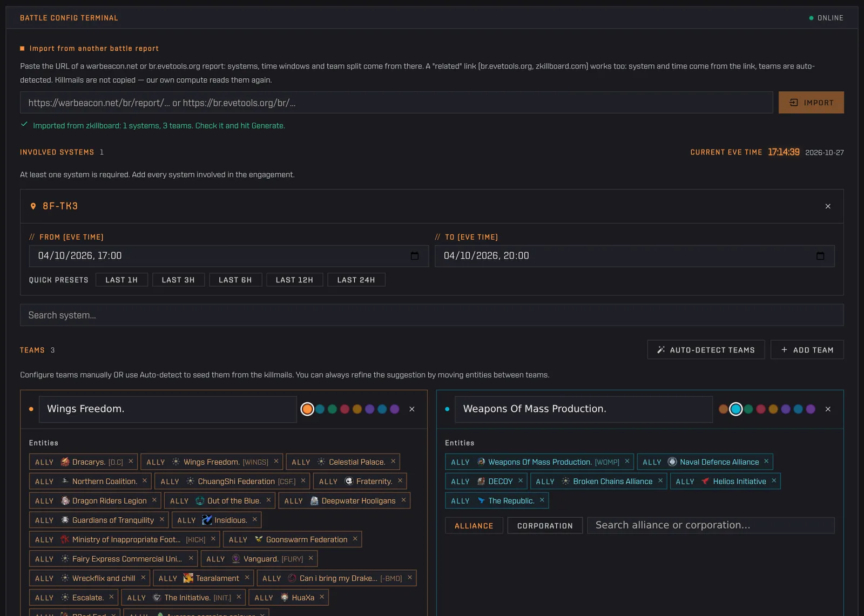864x616 pixels.
Task: Remove Helios Initiative entity
Action: point(774,481)
